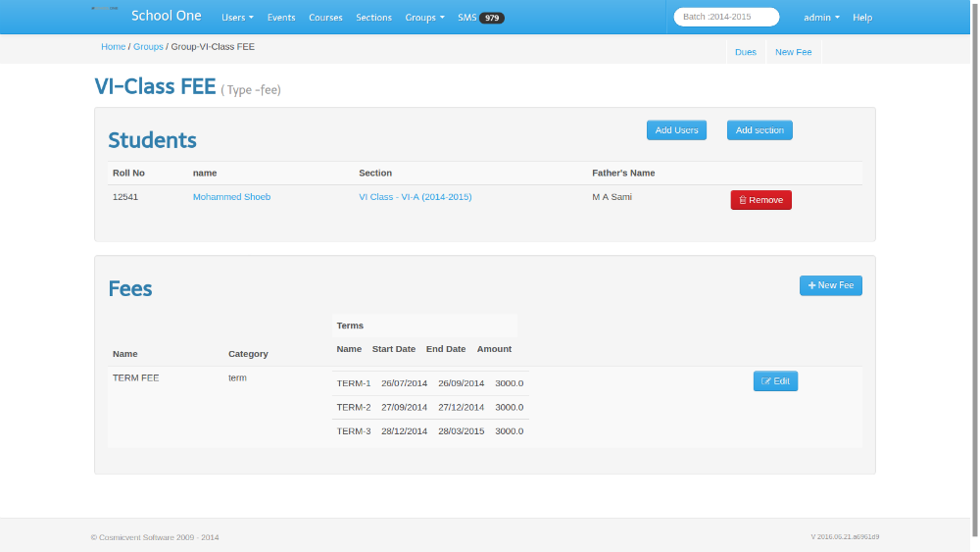This screenshot has width=980, height=552.
Task: Select start date 26/07/2014
Action: (405, 383)
